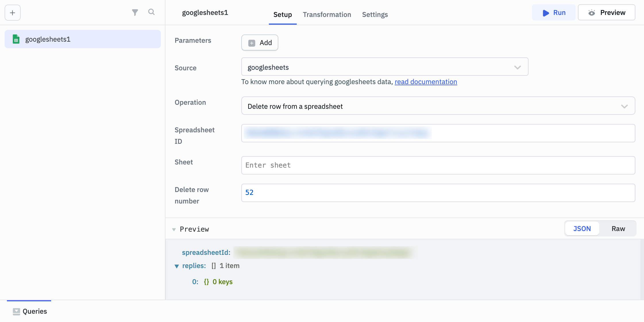Select googlesheets1 query in the list
Image resolution: width=644 pixels, height=322 pixels.
click(x=82, y=39)
